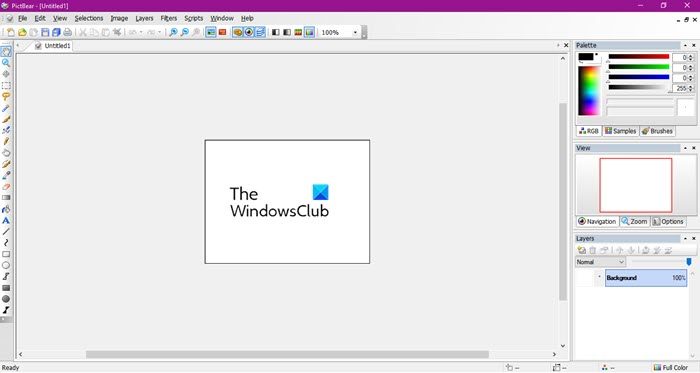This screenshot has width=700, height=373.
Task: Open the Normal blend mode dropdown
Action: (x=600, y=262)
